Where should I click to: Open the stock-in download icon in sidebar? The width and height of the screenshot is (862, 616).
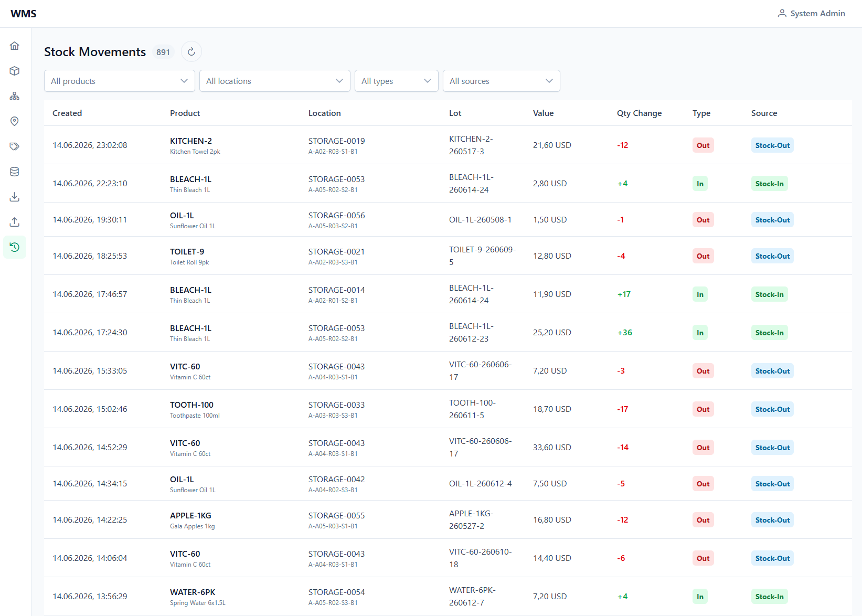15,197
